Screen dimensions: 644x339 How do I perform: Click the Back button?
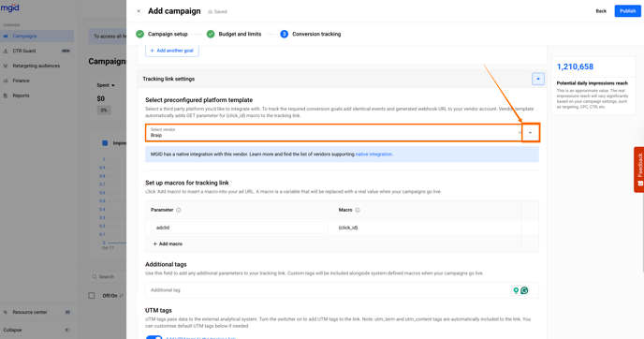point(601,11)
